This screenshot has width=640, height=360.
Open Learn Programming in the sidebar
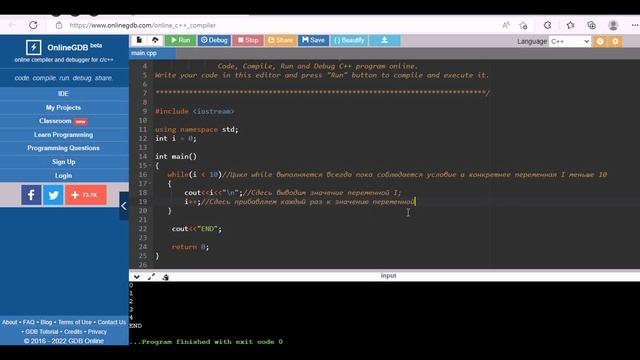point(63,135)
